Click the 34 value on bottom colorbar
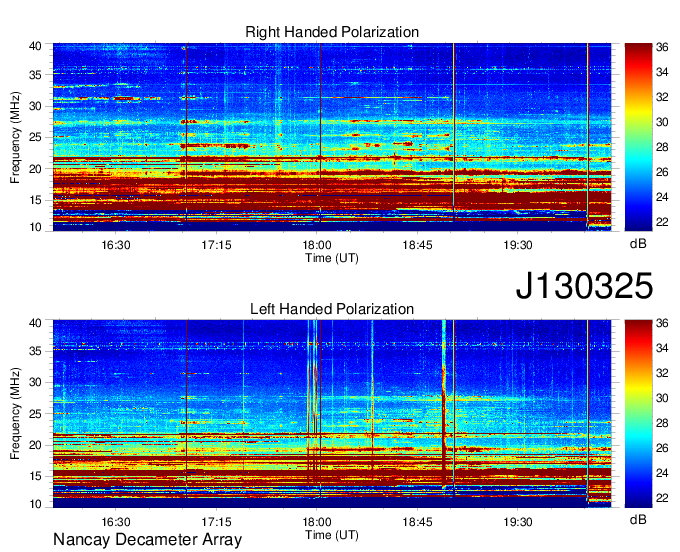This screenshot has height=552, width=680. point(662,348)
